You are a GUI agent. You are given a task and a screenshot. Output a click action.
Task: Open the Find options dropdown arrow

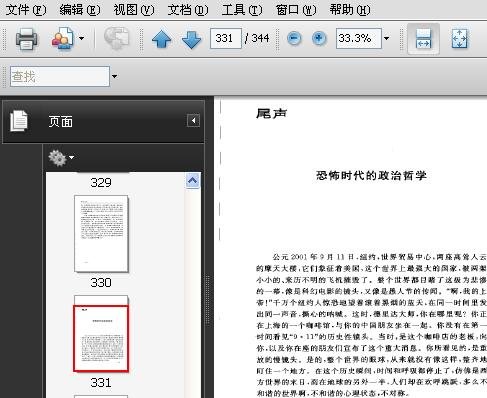tap(114, 76)
